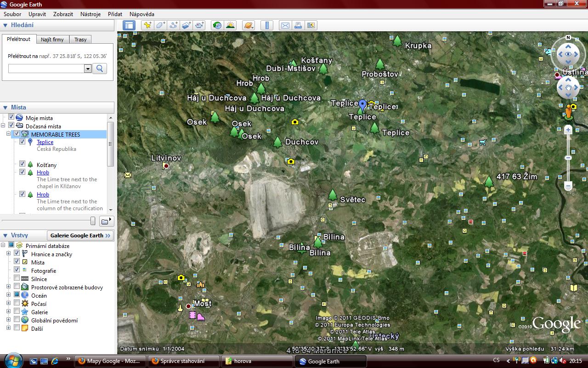Show historical imagery with the clock icon

coord(217,26)
